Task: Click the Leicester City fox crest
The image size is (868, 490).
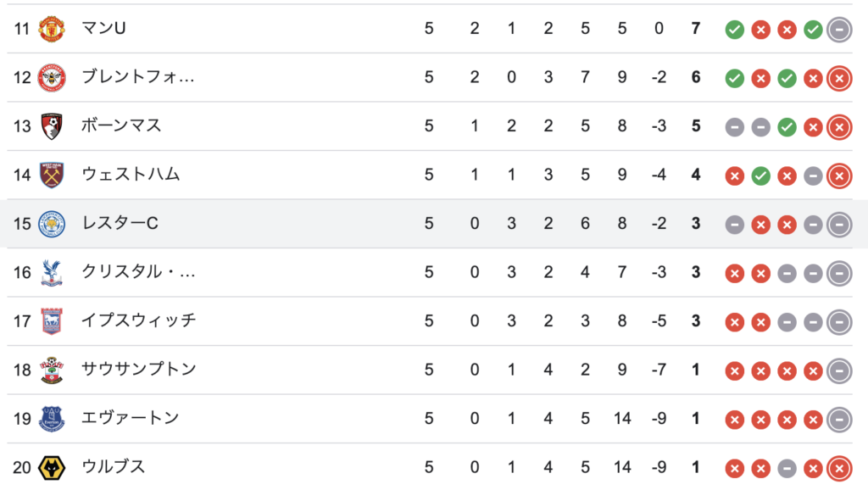Action: 52,224
